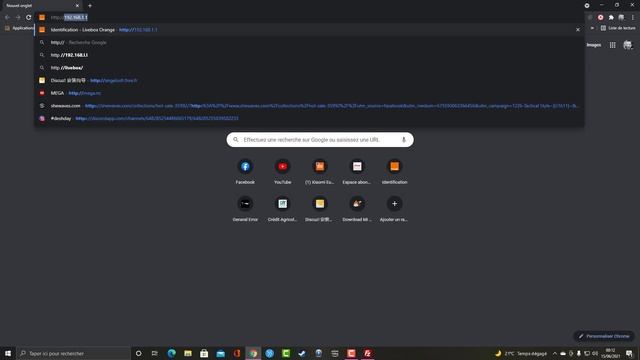The height and width of the screenshot is (360, 640).
Task: Open the YouTube shortcut tile
Action: tap(282, 171)
